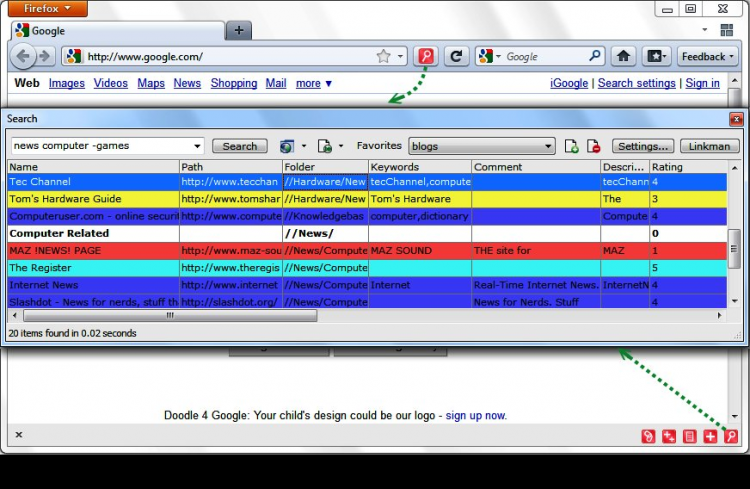Switch to the Google tab
The image size is (750, 489).
(118, 31)
